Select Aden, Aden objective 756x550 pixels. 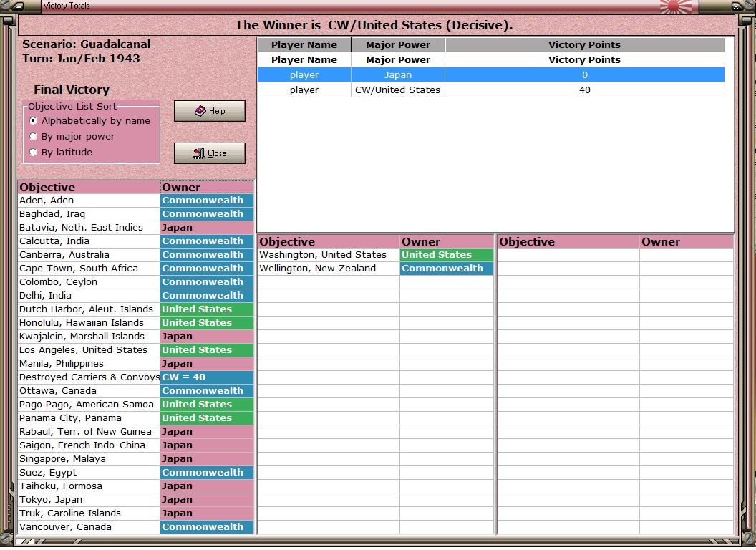89,201
